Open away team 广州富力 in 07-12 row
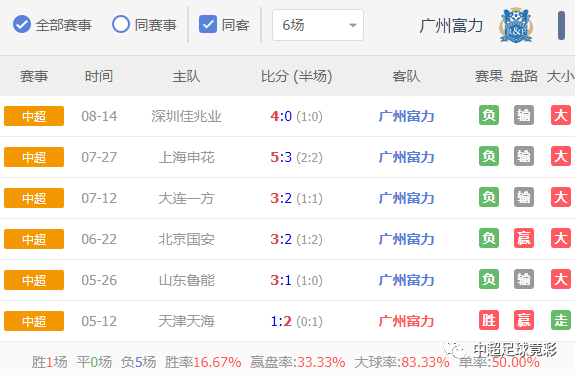This screenshot has height=375, width=575. coord(406,198)
